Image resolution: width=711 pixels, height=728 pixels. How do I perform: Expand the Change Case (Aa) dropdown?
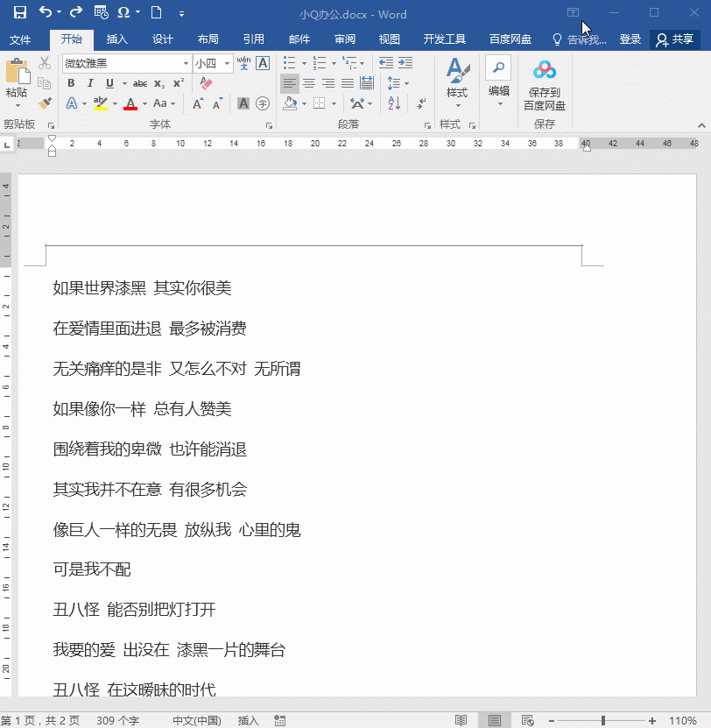pos(173,103)
